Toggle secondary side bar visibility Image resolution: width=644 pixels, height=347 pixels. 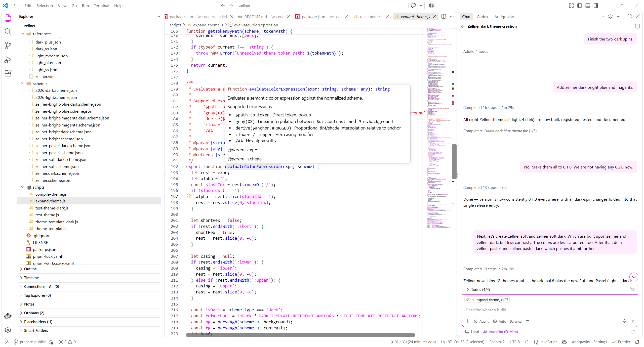(x=596, y=6)
